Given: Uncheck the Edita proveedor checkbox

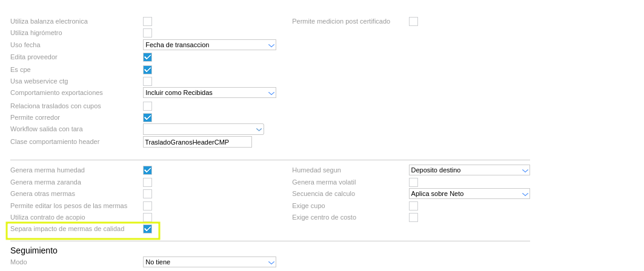Looking at the screenshot, I should (147, 57).
